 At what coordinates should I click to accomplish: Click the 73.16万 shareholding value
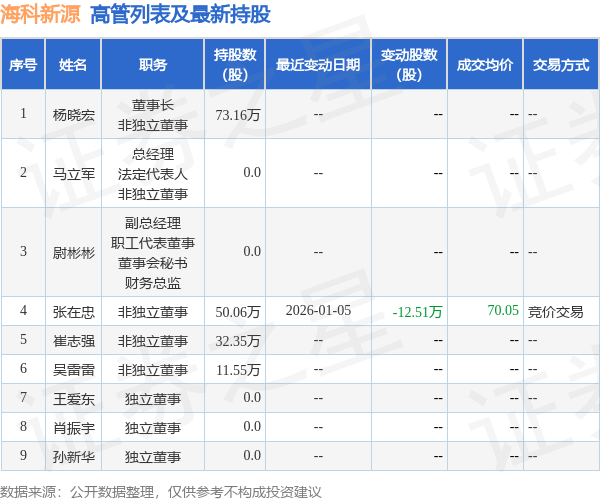(x=238, y=115)
